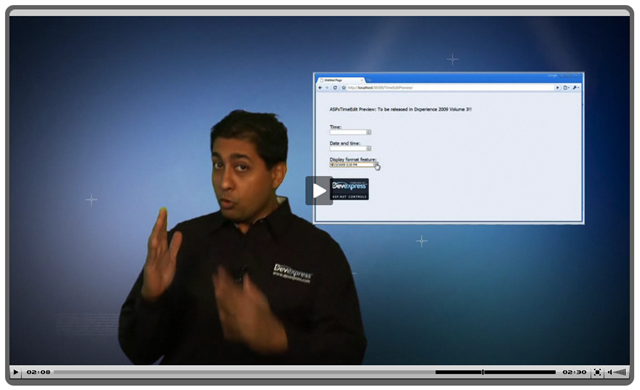This screenshot has height=390, width=640.
Task: Click the total duration 02:30
Action: (574, 372)
